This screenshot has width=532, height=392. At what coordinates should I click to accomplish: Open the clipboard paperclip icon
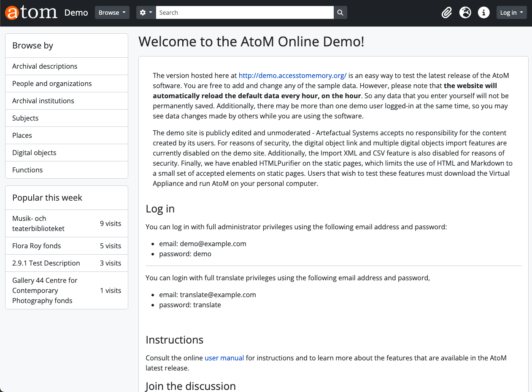click(446, 13)
